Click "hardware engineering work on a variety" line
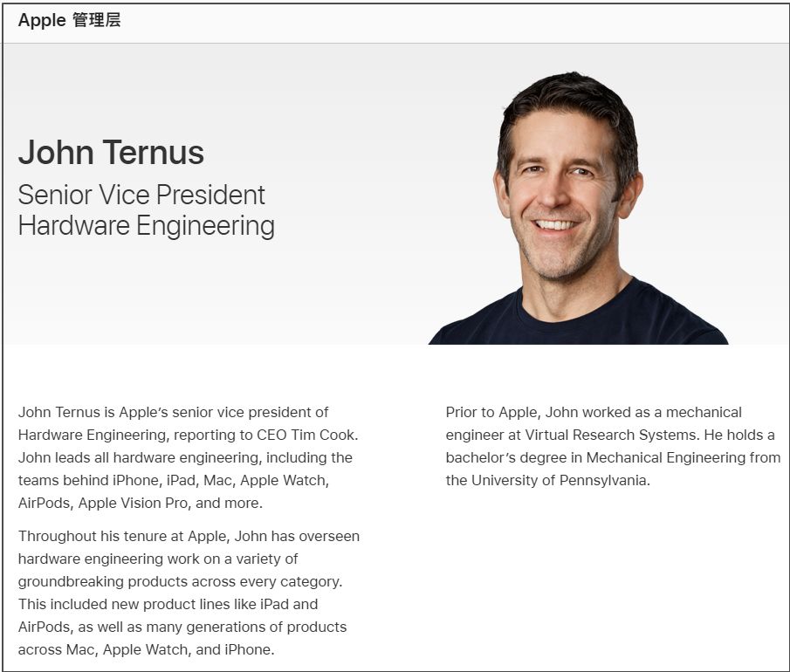The height and width of the screenshot is (672, 790). 157,559
